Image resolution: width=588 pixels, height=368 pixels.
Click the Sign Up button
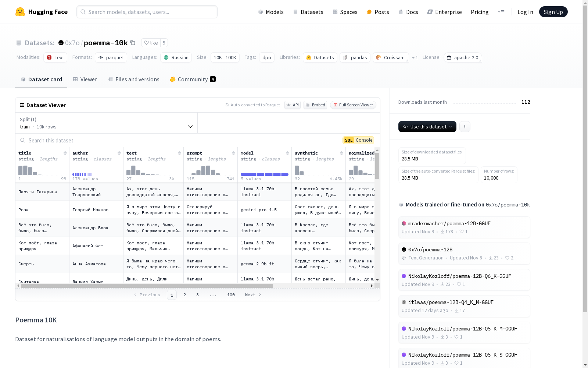click(x=553, y=12)
